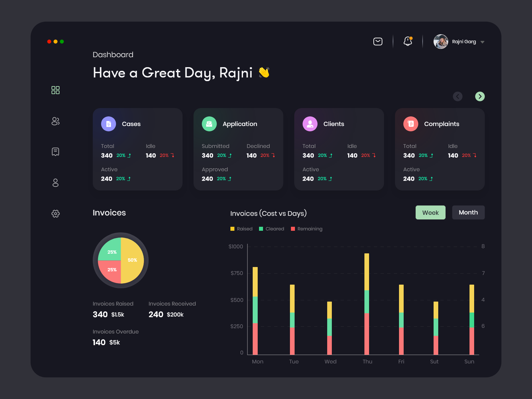Click the Submitted label in Application card
Image resolution: width=532 pixels, height=399 pixels.
pos(215,146)
